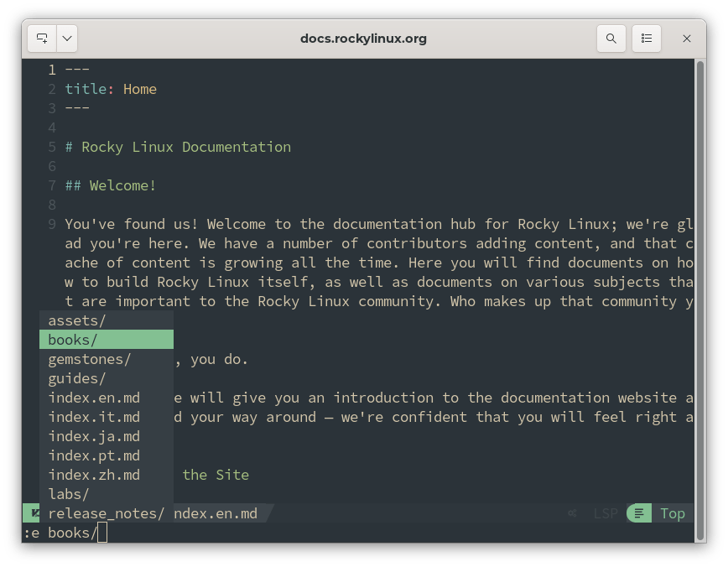728x567 pixels.
Task: Click line number 9 in the gutter
Action: [52, 224]
